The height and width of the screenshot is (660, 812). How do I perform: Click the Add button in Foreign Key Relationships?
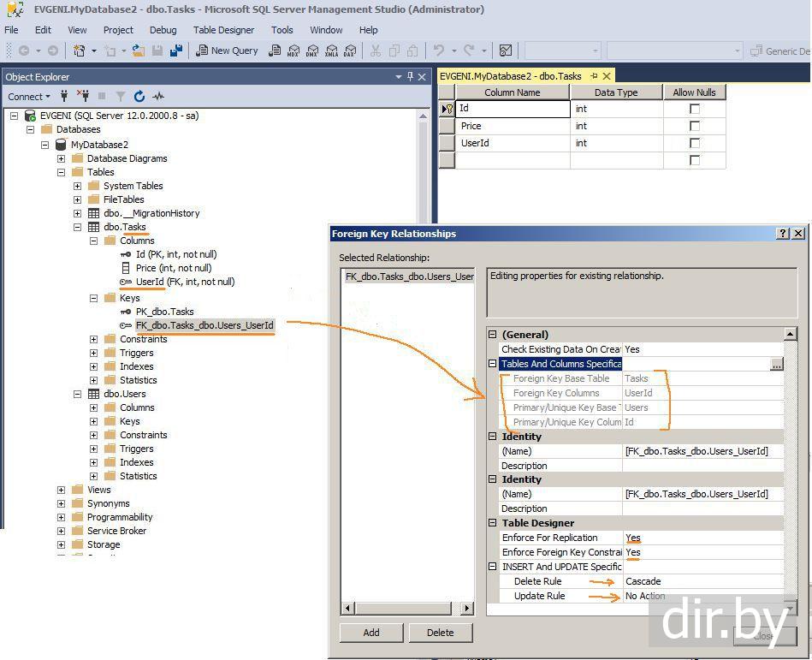(x=370, y=633)
